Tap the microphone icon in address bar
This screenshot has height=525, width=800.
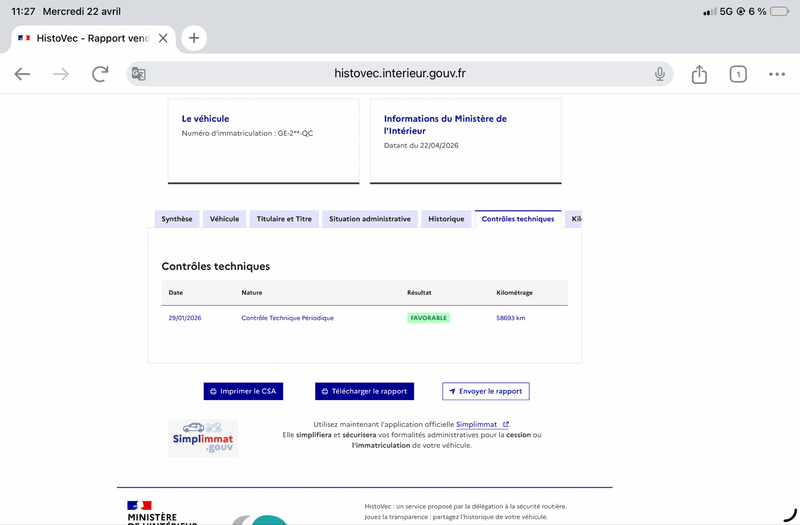click(x=660, y=74)
